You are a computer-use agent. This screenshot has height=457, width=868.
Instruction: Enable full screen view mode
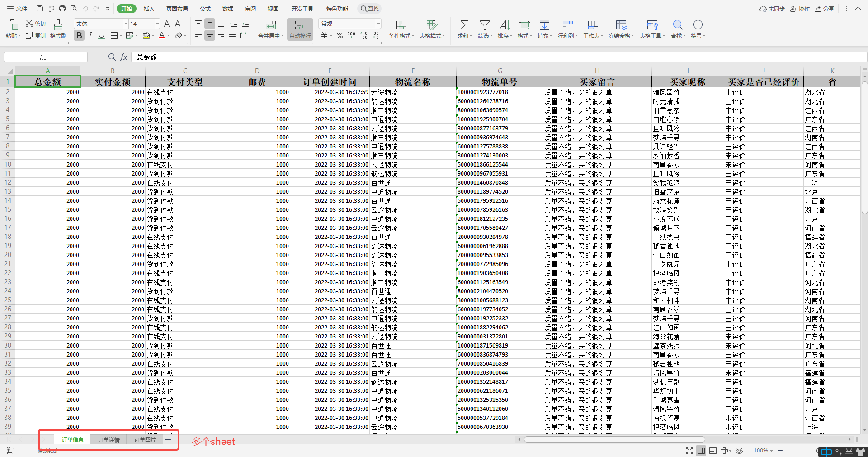coord(689,451)
